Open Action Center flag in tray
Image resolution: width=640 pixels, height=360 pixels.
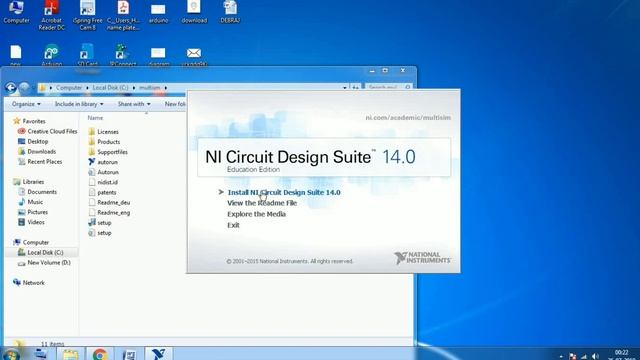coord(573,356)
